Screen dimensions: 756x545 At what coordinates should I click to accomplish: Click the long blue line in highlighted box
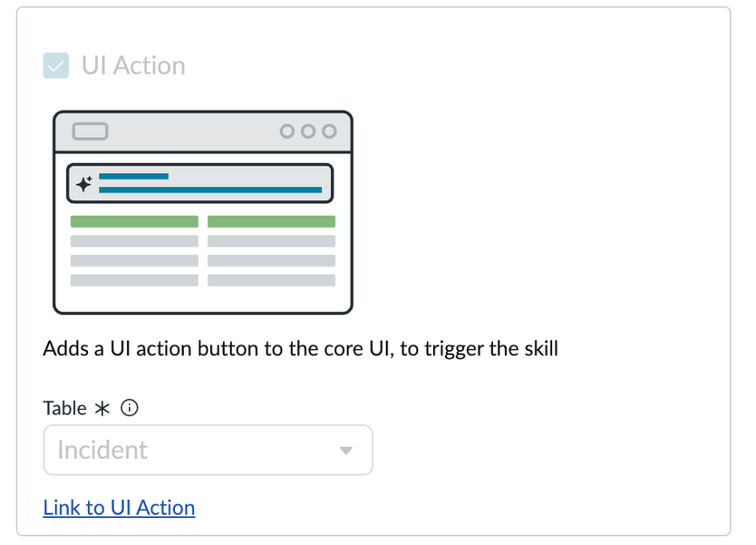tap(210, 190)
